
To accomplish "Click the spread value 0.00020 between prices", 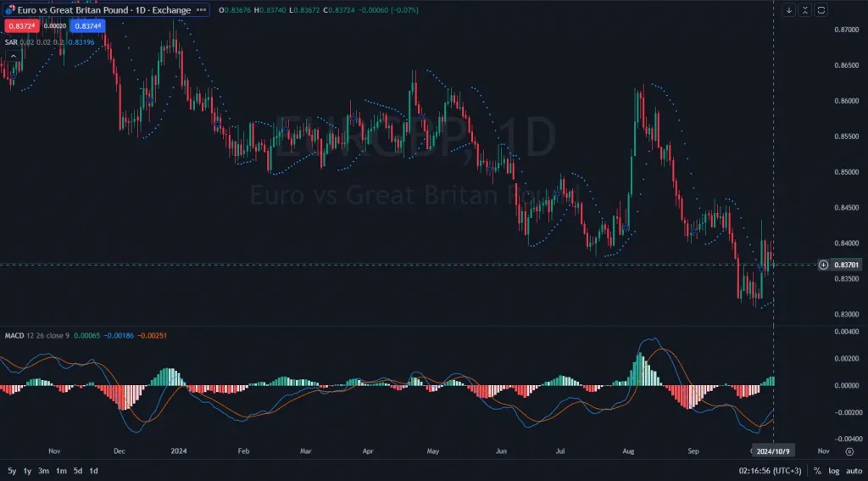I will click(55, 26).
